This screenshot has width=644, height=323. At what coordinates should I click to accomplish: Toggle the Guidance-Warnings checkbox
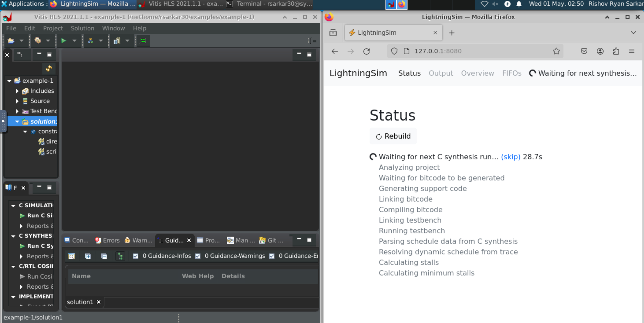198,256
